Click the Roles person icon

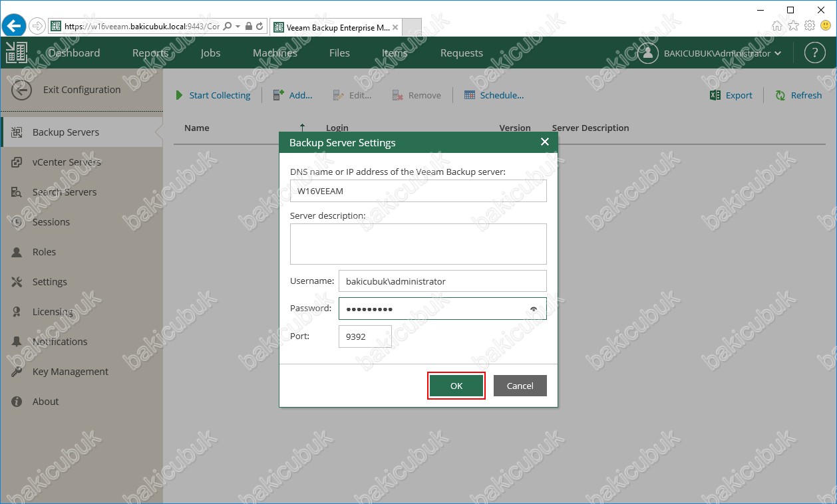[x=17, y=252]
